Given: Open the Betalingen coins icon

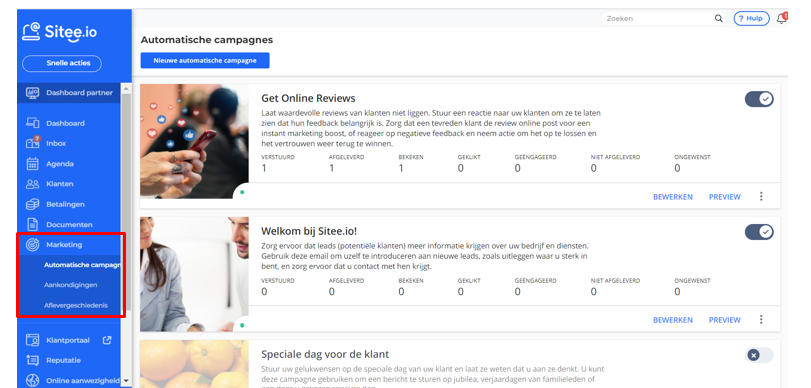Looking at the screenshot, I should [x=33, y=204].
